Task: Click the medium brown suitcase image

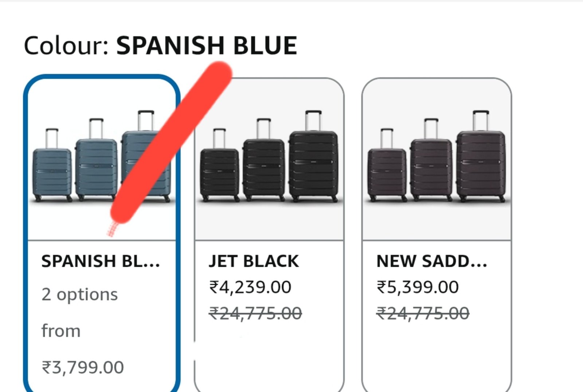Action: pos(431,160)
